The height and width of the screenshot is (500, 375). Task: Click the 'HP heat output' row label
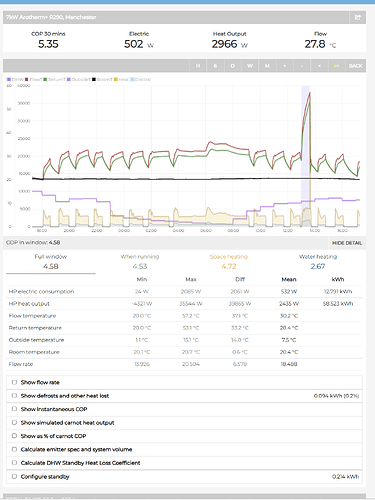(x=29, y=304)
